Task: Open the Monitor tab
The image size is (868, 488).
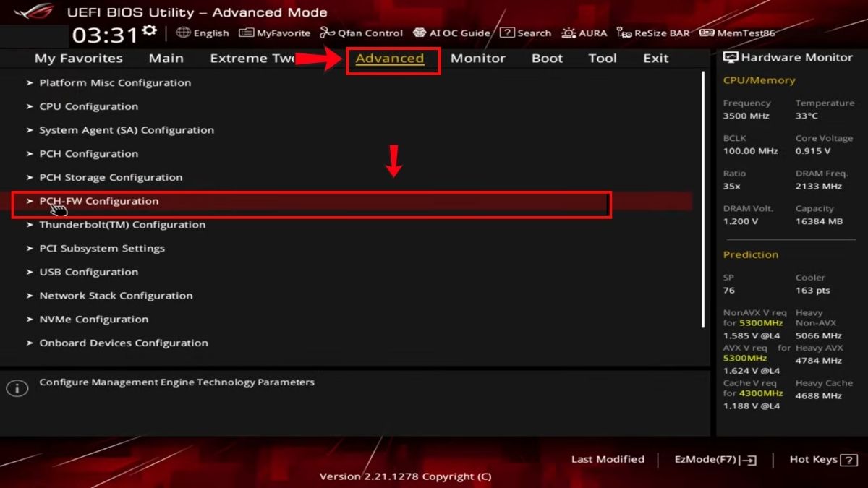Action: [x=478, y=59]
